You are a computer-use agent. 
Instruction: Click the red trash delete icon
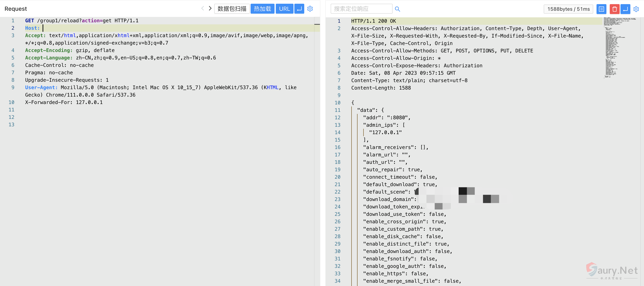pos(614,9)
